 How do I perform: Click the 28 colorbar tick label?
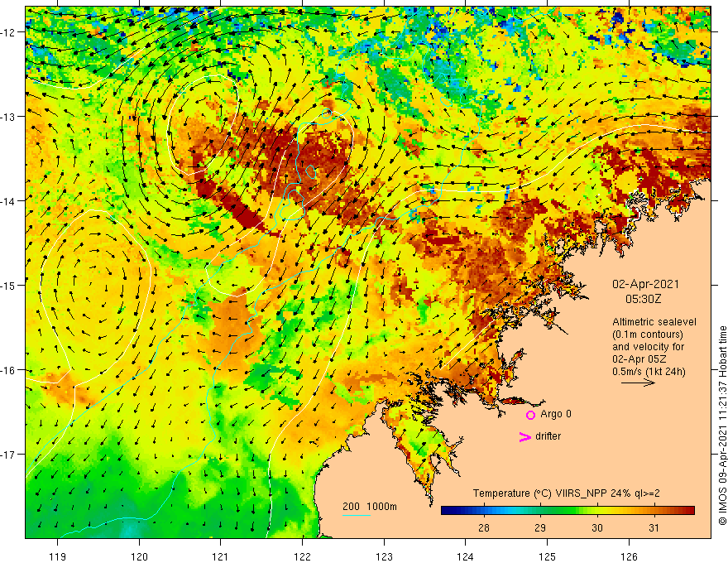coord(484,527)
